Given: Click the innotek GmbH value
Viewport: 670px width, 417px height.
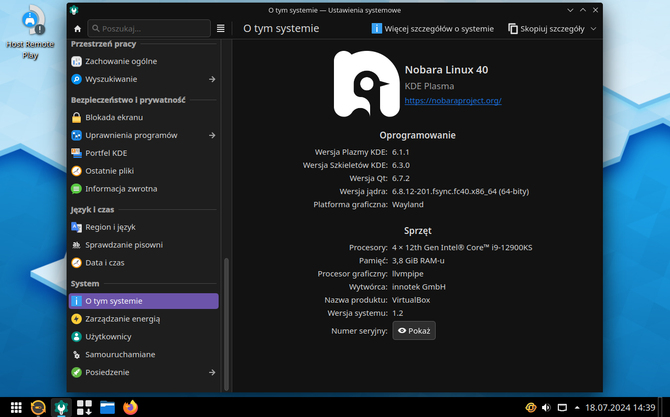Looking at the screenshot, I should point(419,287).
